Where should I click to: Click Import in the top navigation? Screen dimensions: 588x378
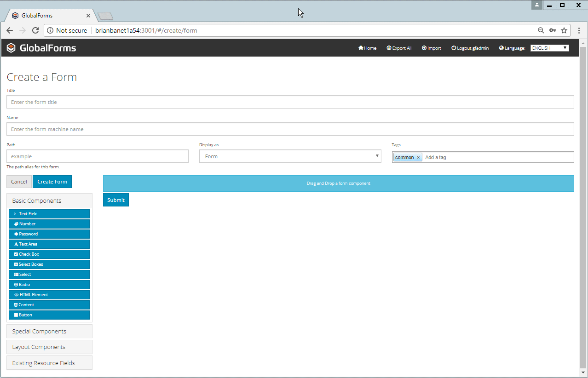tap(431, 48)
